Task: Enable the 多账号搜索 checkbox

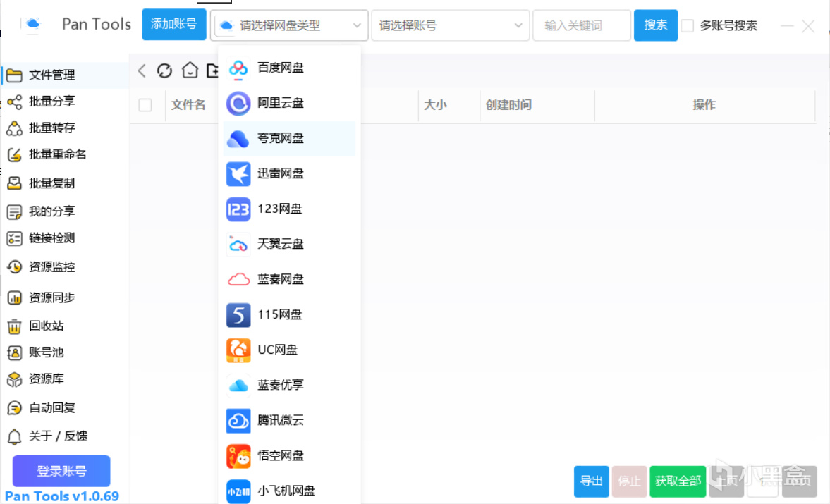Action: (687, 25)
